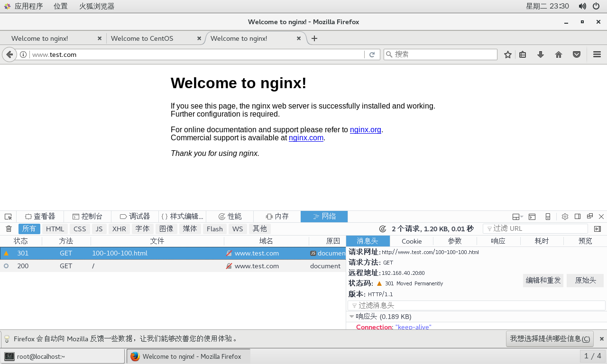This screenshot has height=364, width=607.
Task: Filter network requests by 其他 (other)
Action: click(259, 229)
